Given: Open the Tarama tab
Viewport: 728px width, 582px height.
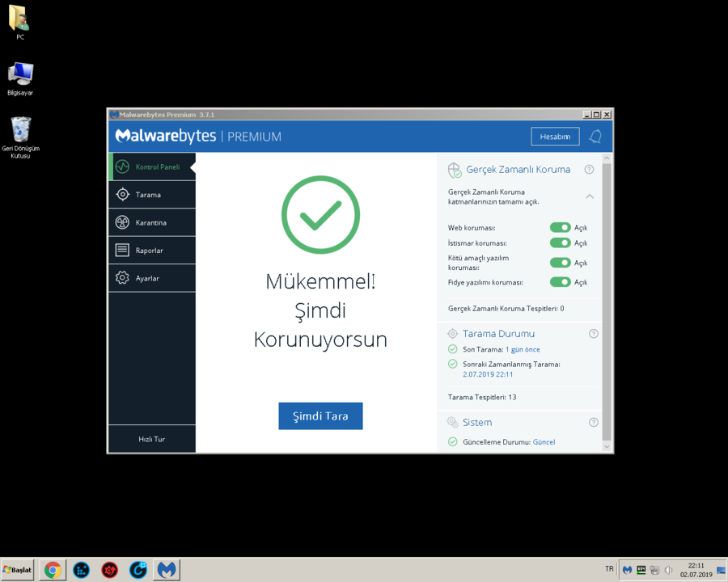Looking at the screenshot, I should click(x=152, y=195).
